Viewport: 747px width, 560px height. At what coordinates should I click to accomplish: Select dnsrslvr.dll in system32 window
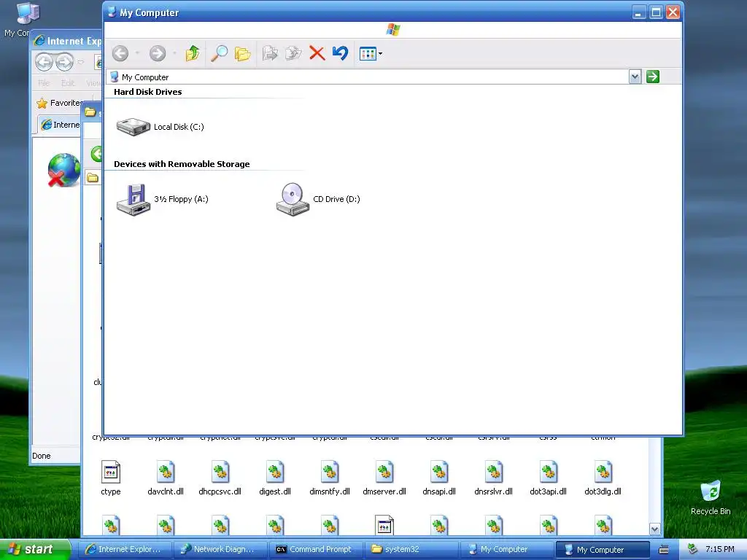494,478
